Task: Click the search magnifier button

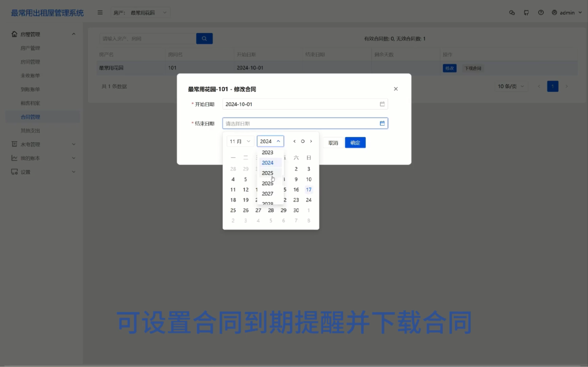Action: 204,38
